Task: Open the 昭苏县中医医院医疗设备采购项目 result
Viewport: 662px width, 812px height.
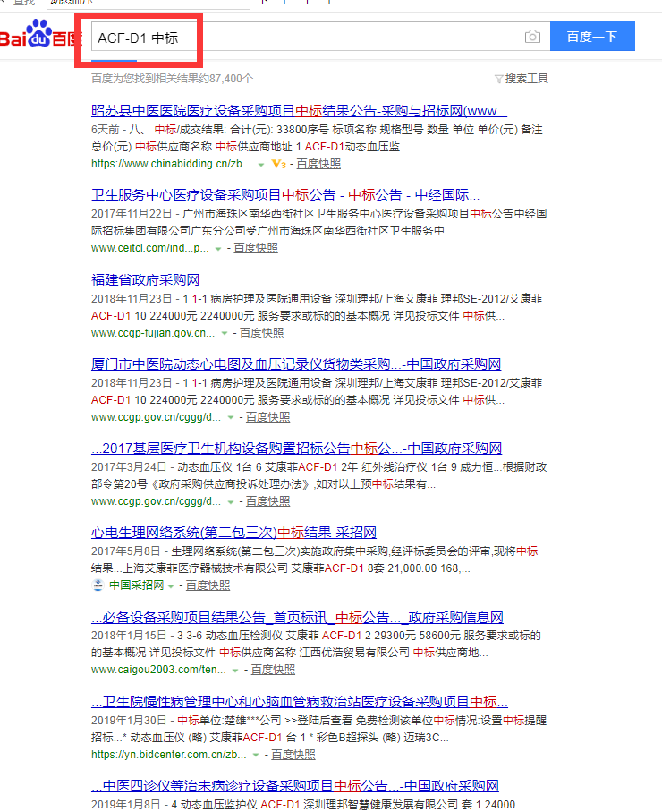Action: (299, 111)
